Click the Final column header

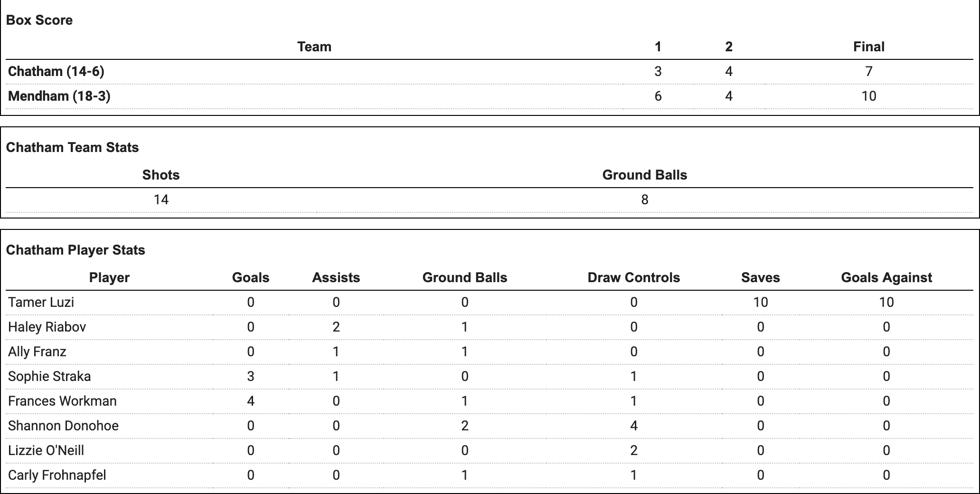(868, 47)
